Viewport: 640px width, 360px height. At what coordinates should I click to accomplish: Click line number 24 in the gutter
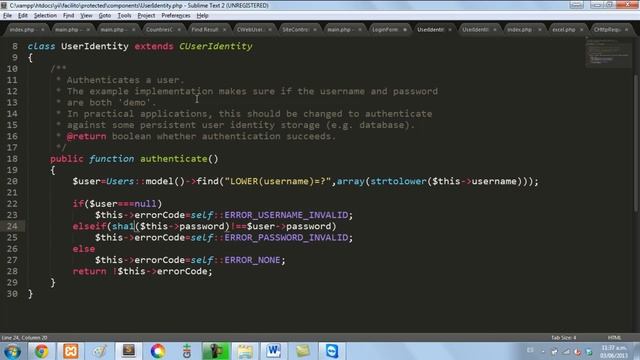coord(12,226)
